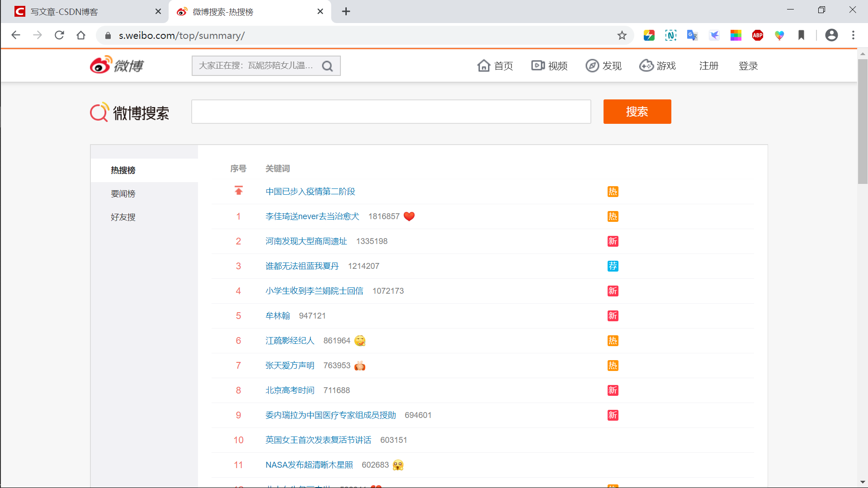The width and height of the screenshot is (868, 488).
Task: Open the 游戏 games section
Action: (x=658, y=66)
